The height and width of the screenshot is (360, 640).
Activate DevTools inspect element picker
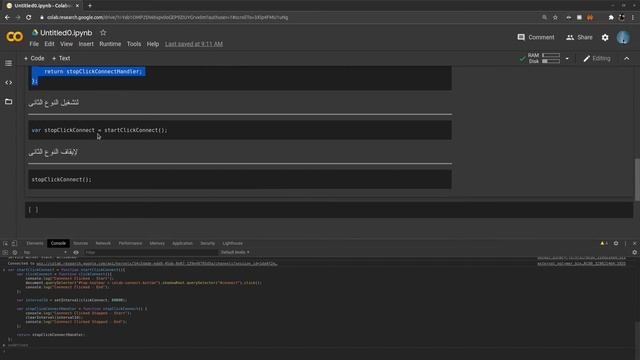point(6,243)
